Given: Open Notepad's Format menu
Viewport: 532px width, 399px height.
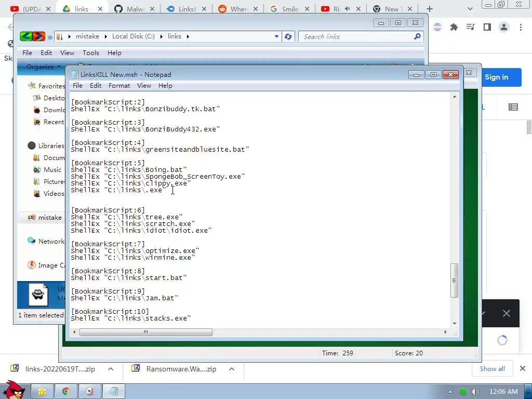Looking at the screenshot, I should [119, 86].
